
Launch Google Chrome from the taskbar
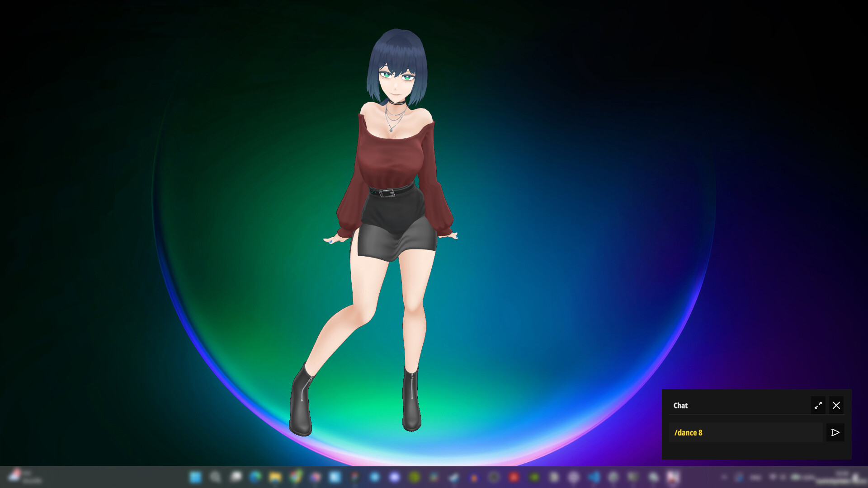pyautogui.click(x=295, y=478)
